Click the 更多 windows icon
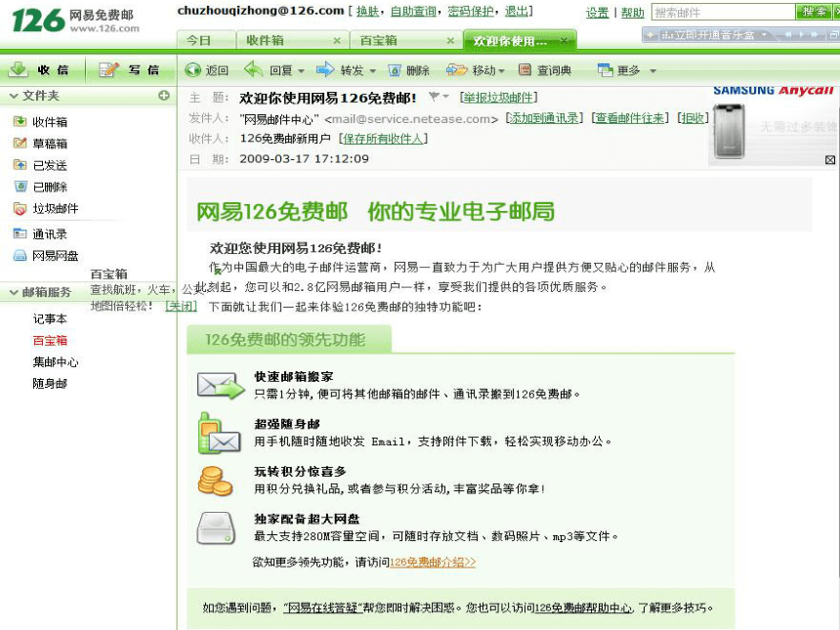The image size is (840, 630). 606,70
